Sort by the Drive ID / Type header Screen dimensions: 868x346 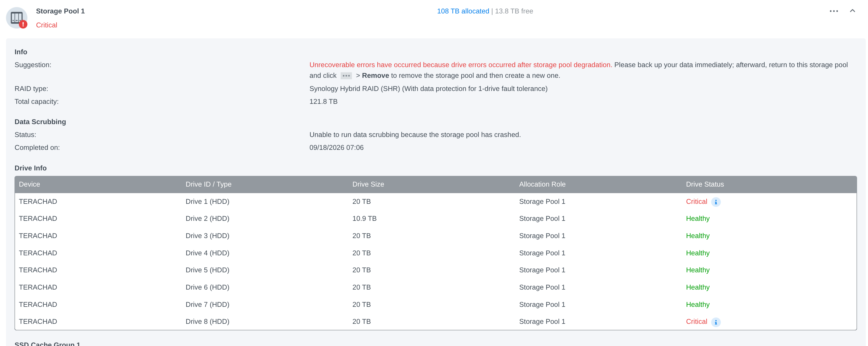click(208, 184)
